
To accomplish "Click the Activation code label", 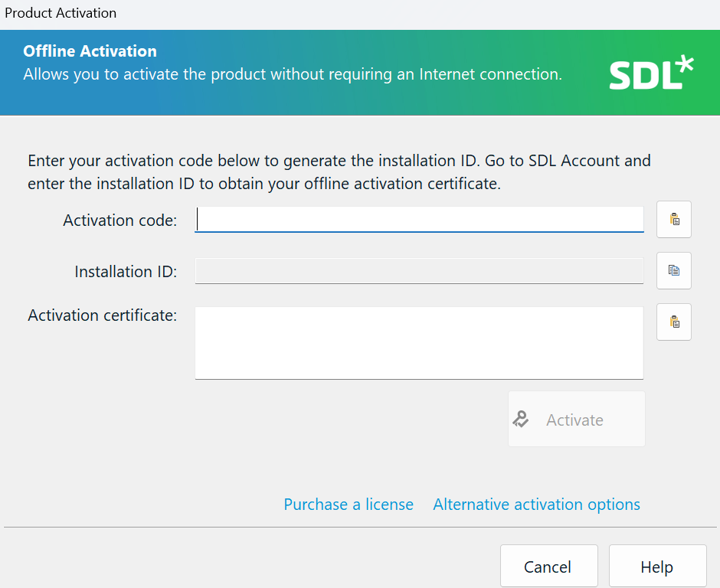I will point(120,220).
